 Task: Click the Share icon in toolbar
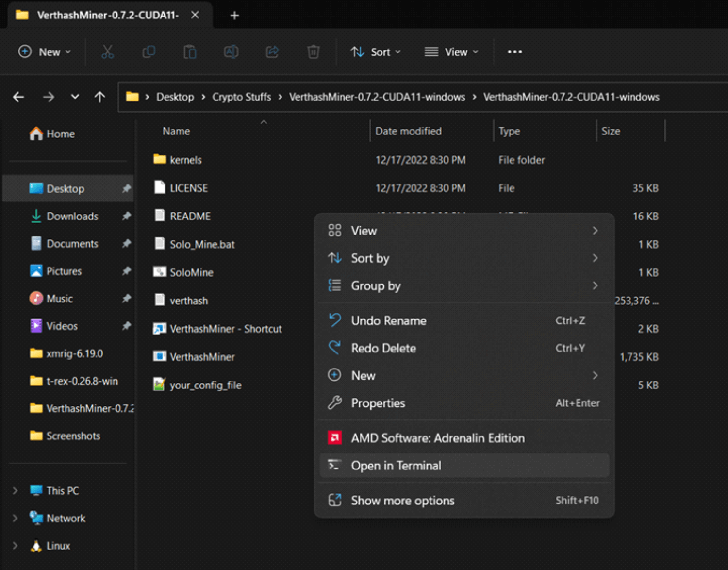pos(272,52)
